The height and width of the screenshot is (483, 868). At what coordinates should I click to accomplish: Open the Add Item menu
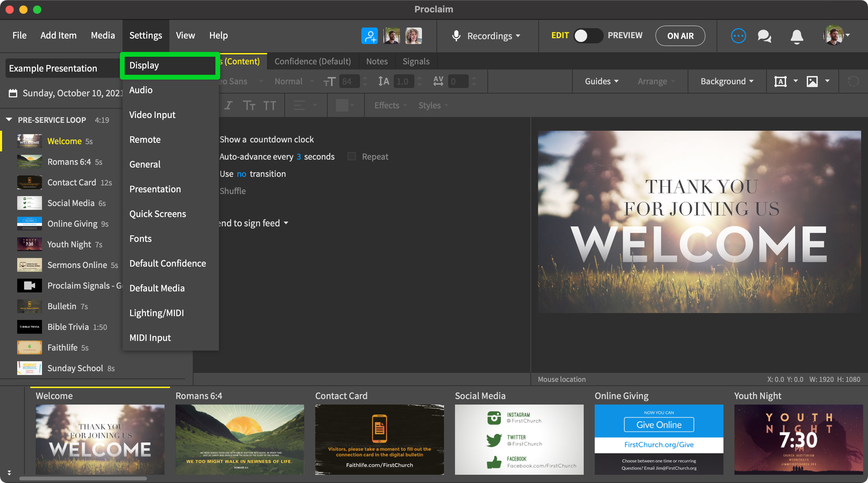pos(59,35)
